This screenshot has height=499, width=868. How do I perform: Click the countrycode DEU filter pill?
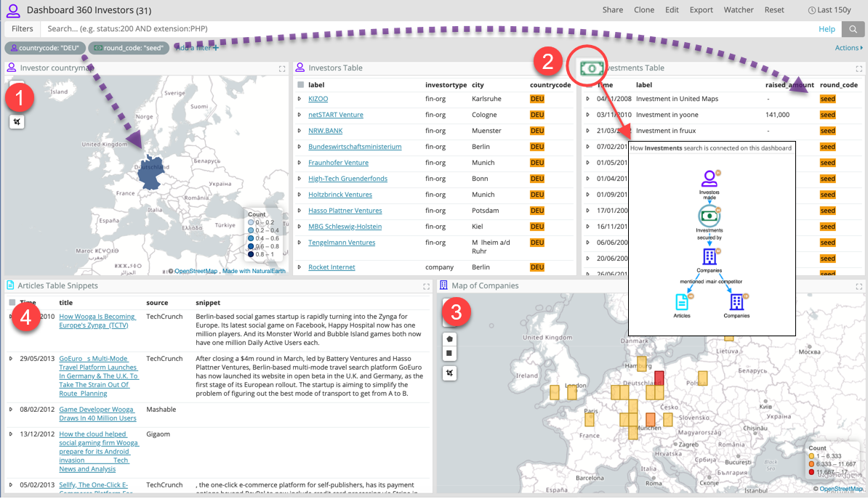(45, 48)
